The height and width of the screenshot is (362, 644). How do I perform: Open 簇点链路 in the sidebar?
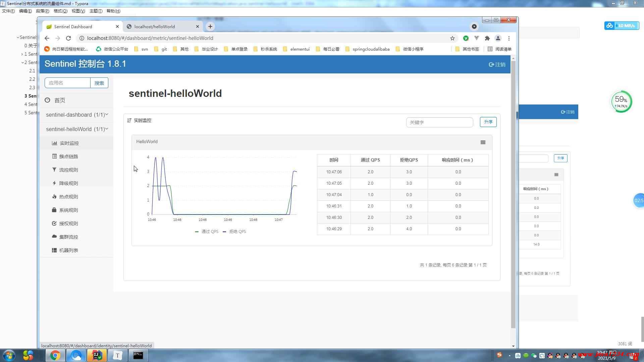tap(68, 157)
